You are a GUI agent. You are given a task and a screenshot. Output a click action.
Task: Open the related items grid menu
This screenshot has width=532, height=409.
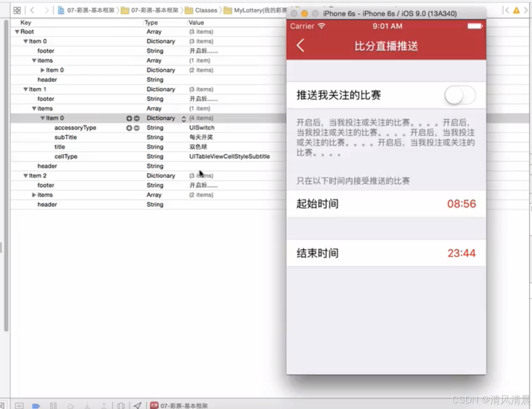tap(17, 10)
